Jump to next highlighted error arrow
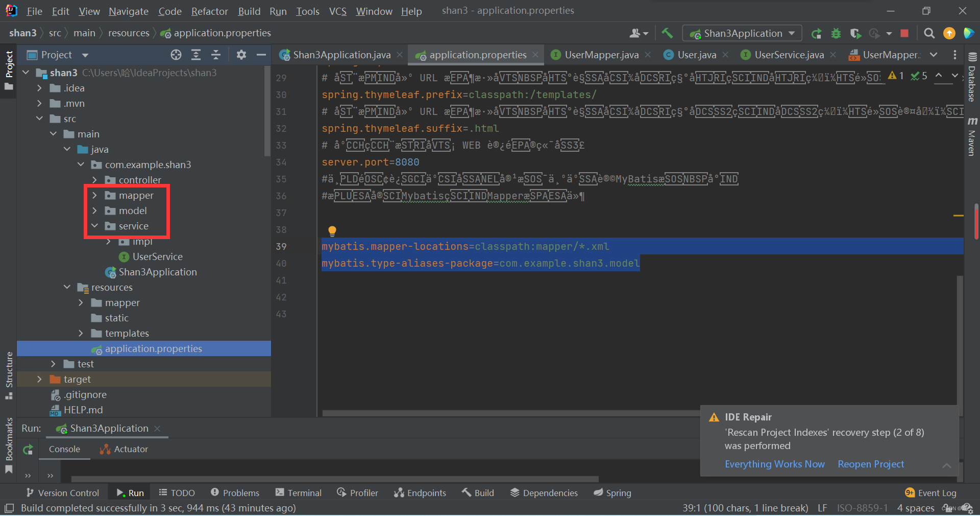Screen dimensions: 980x516 (954, 75)
